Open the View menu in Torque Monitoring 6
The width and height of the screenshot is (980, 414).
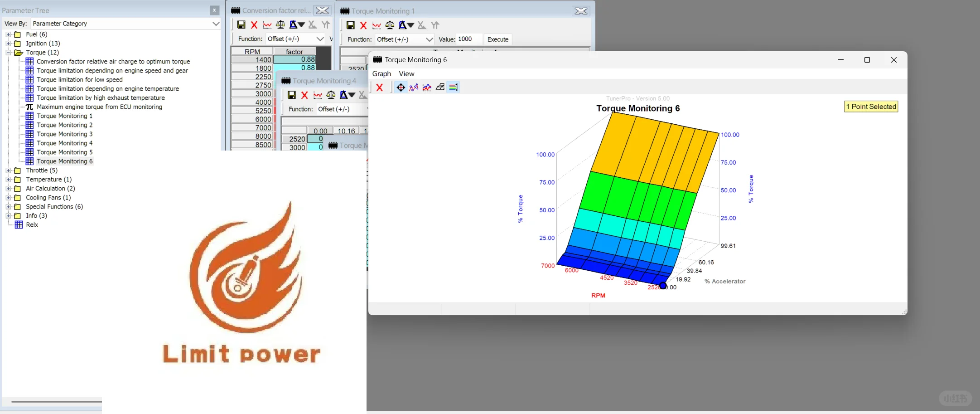click(406, 73)
